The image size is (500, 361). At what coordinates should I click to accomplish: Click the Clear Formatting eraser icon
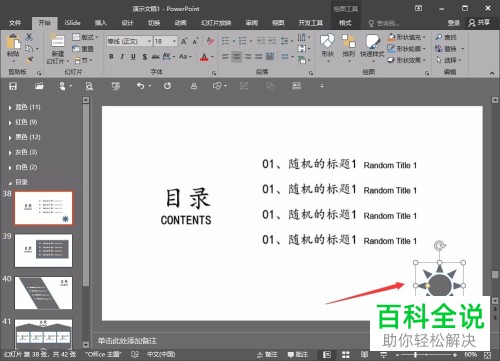tap(210, 41)
